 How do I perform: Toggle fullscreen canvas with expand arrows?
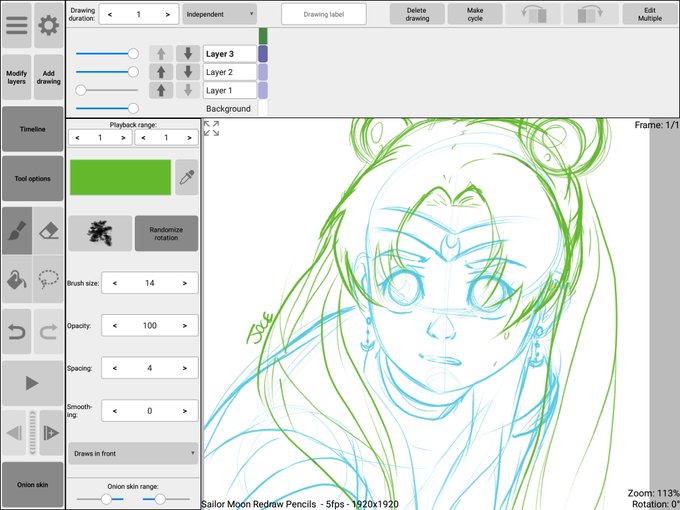coord(211,128)
